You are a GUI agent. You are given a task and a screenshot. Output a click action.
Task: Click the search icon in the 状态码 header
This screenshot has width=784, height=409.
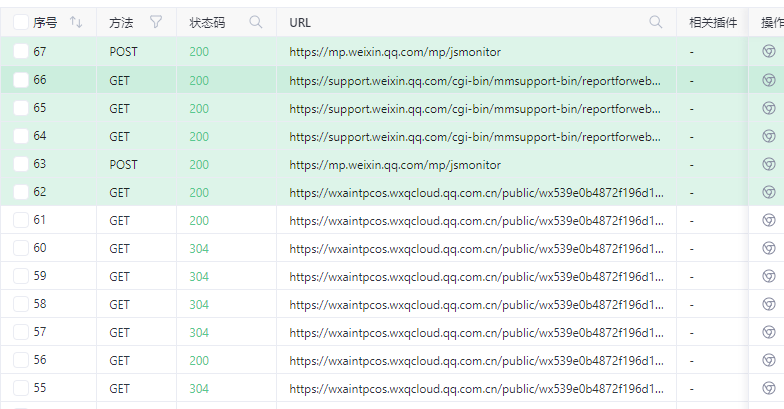[256, 22]
